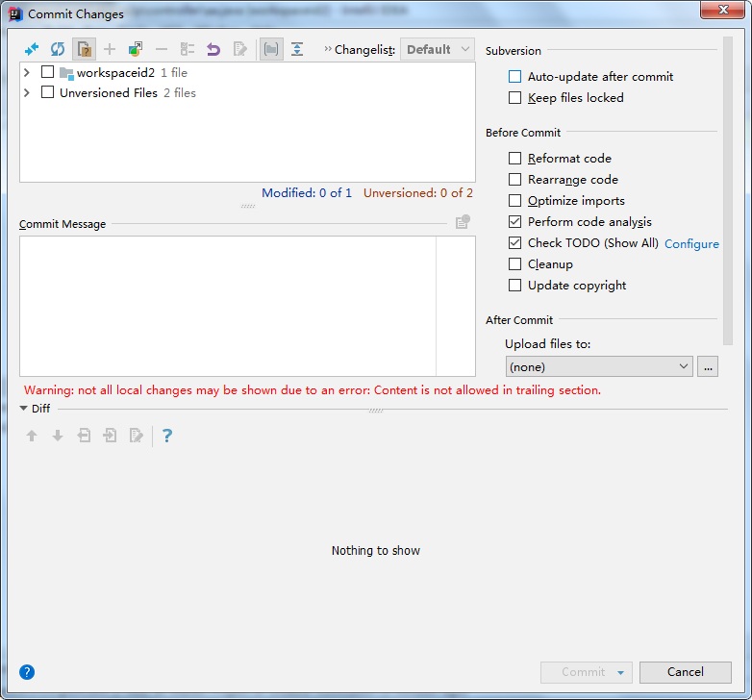Uncheck Perform code analysis
752x700 pixels.
coord(514,221)
